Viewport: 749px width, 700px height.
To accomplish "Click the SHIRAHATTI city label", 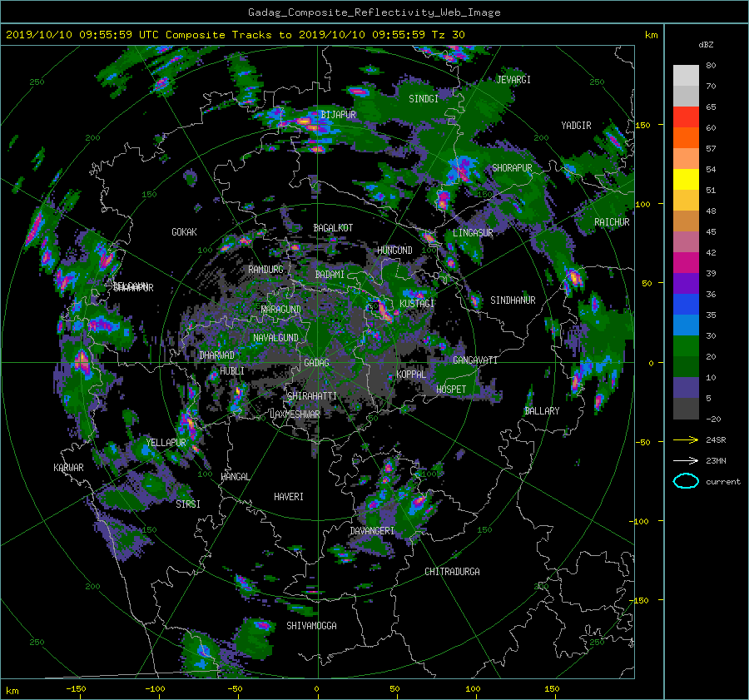I will pyautogui.click(x=312, y=396).
